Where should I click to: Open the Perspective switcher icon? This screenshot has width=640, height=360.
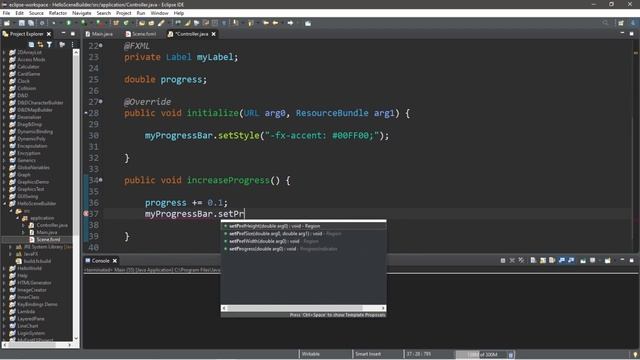621,23
